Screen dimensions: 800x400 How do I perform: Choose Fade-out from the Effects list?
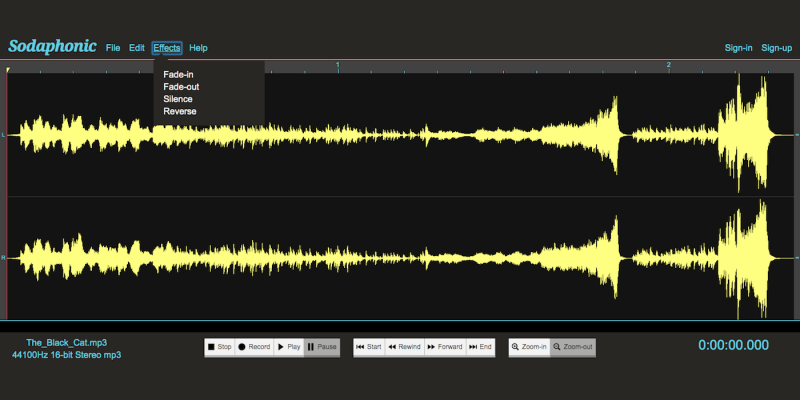point(181,87)
